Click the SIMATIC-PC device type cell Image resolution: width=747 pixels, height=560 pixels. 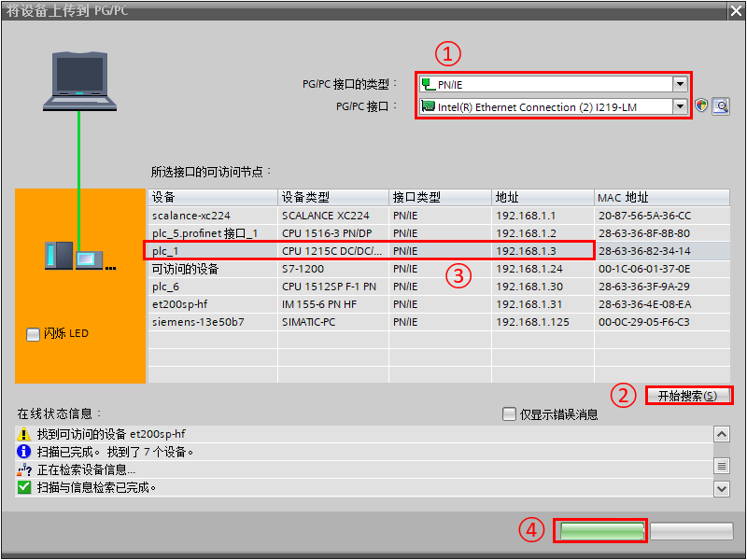pyautogui.click(x=333, y=322)
